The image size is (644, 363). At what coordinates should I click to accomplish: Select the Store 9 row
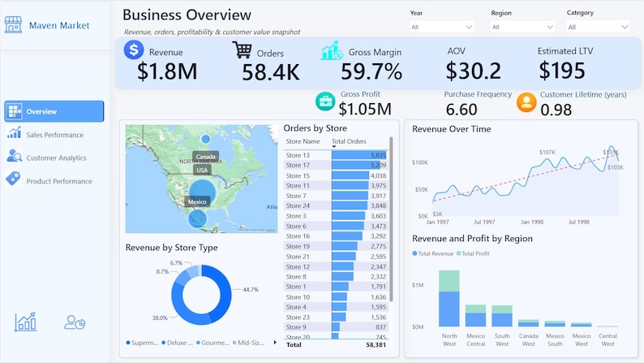pos(336,327)
